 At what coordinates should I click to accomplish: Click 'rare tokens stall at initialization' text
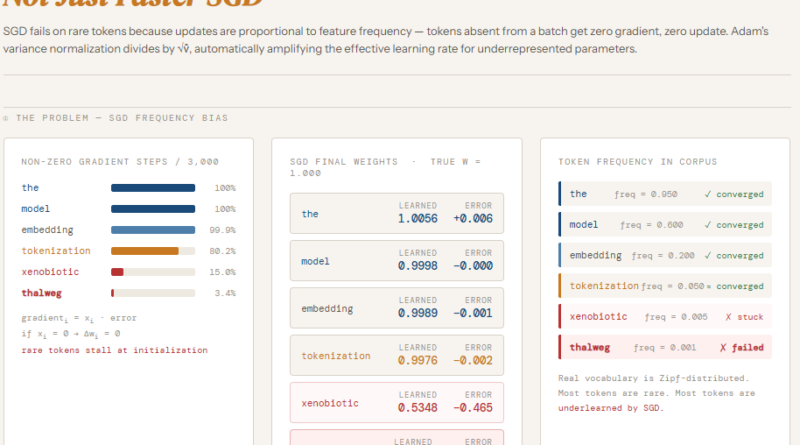click(115, 350)
